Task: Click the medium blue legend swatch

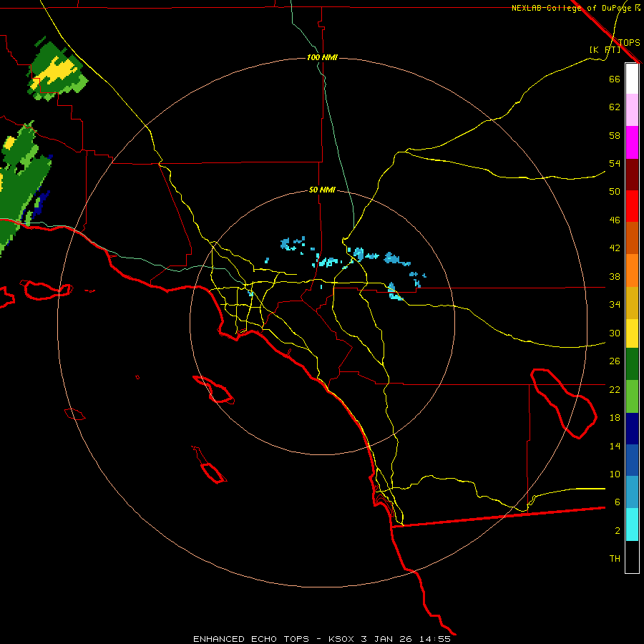Action: pos(632,460)
